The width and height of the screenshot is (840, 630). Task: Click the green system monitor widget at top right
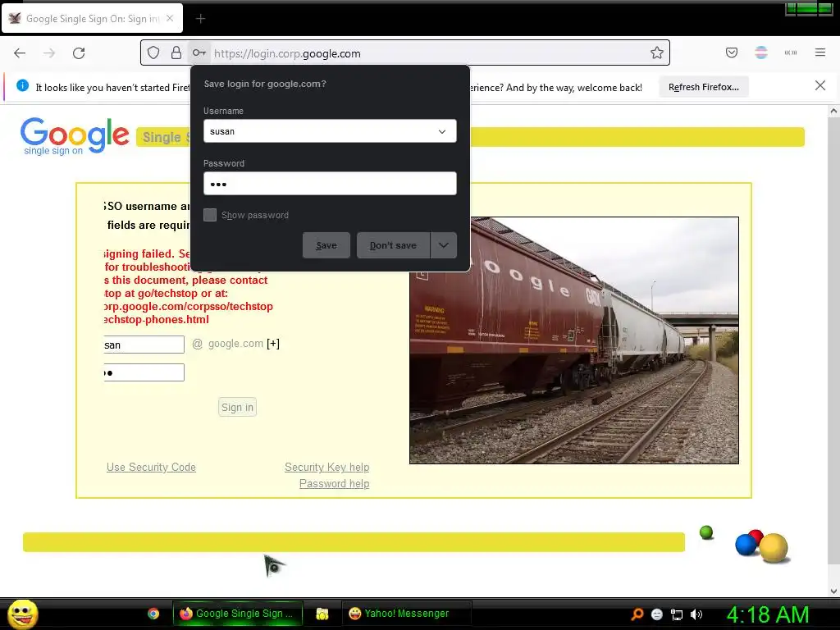pos(809,8)
